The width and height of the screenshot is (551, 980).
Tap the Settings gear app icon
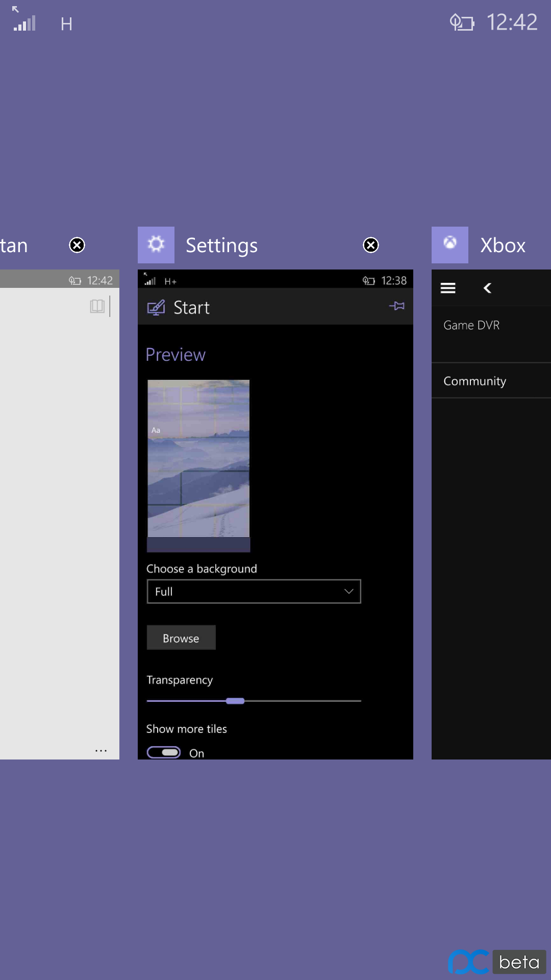tap(156, 245)
